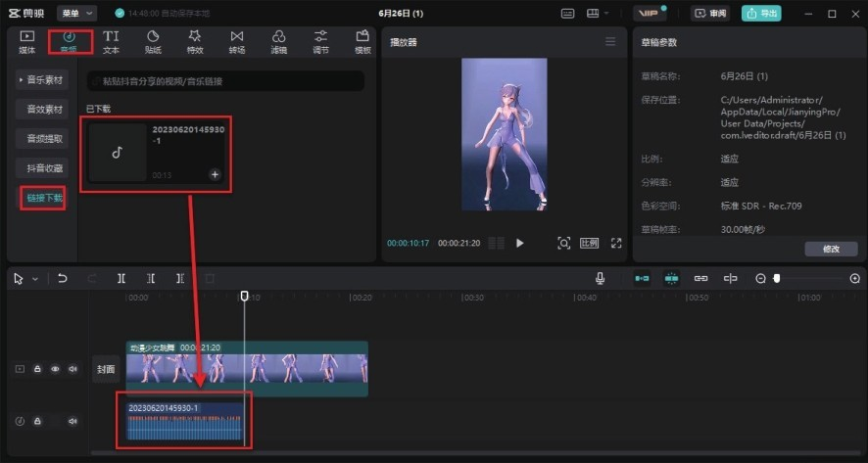Add audio 20230620145930-1 with plus button
The width and height of the screenshot is (868, 463).
(x=215, y=175)
